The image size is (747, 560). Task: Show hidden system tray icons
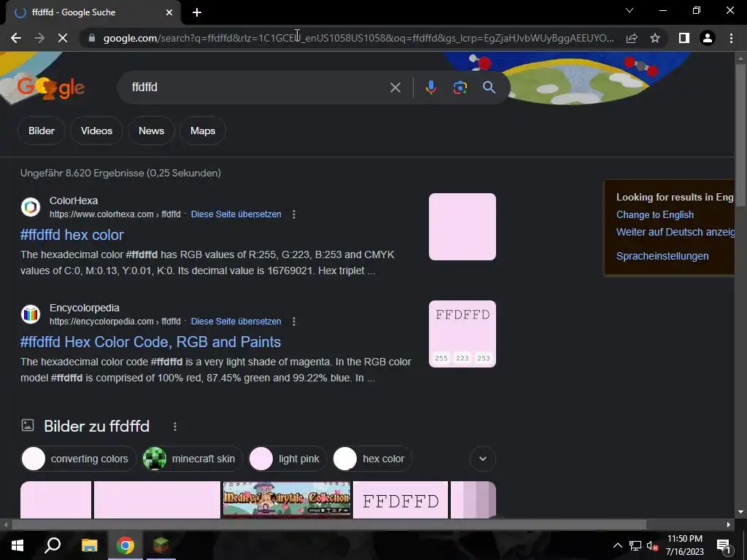tap(617, 545)
